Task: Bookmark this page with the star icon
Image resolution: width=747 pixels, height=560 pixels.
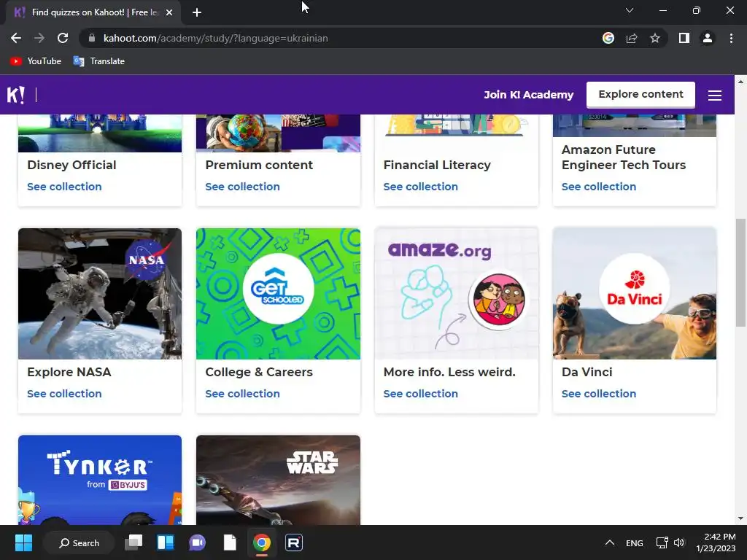Action: pos(655,38)
